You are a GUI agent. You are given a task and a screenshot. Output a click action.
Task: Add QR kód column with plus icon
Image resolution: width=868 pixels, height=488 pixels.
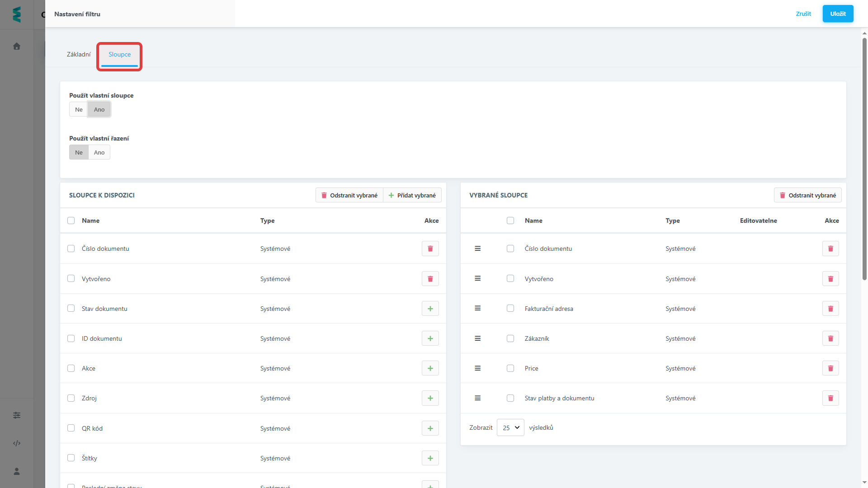[430, 428]
